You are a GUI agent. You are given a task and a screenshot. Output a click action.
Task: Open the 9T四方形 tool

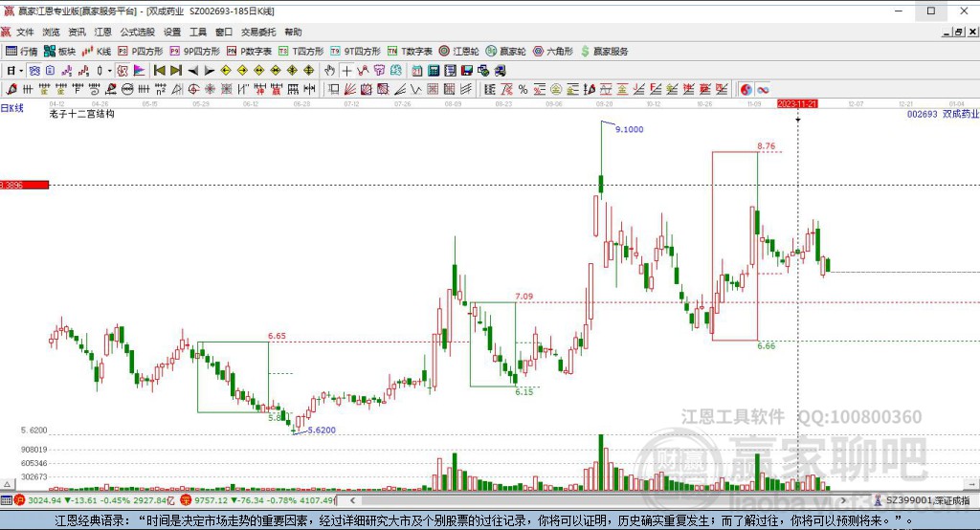[x=355, y=52]
